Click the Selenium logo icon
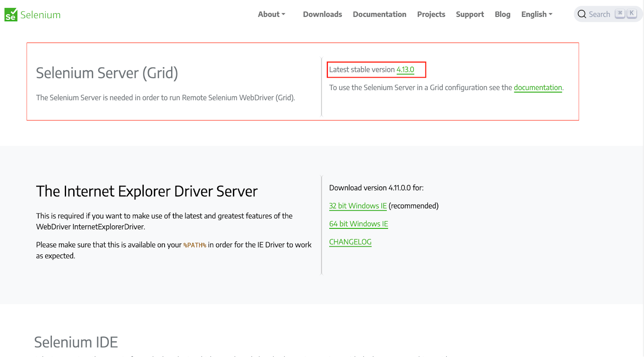Image resolution: width=644 pixels, height=357 pixels. pyautogui.click(x=11, y=14)
